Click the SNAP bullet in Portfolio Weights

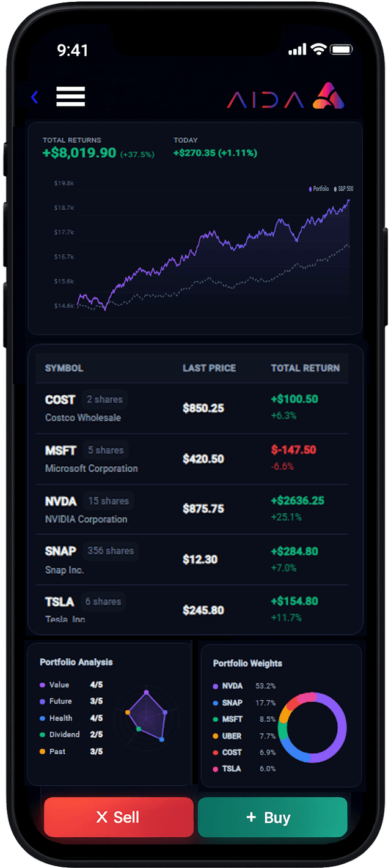[x=215, y=703]
